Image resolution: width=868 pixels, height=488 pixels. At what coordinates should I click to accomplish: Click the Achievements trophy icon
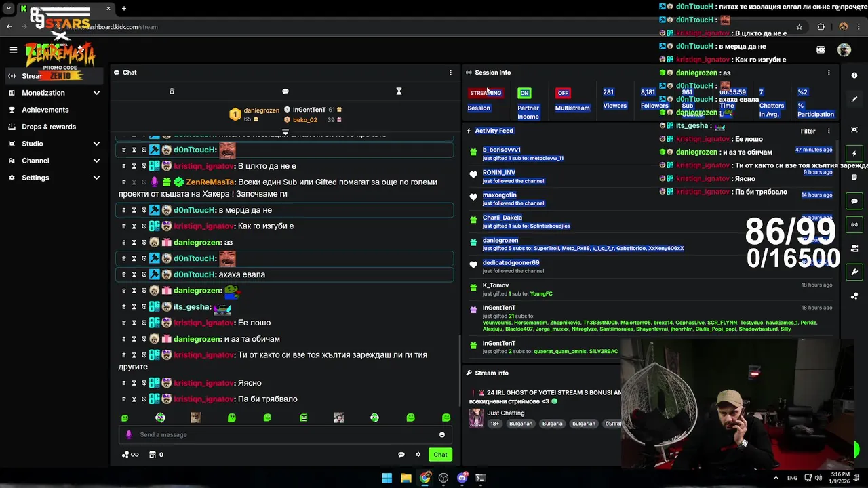12,110
